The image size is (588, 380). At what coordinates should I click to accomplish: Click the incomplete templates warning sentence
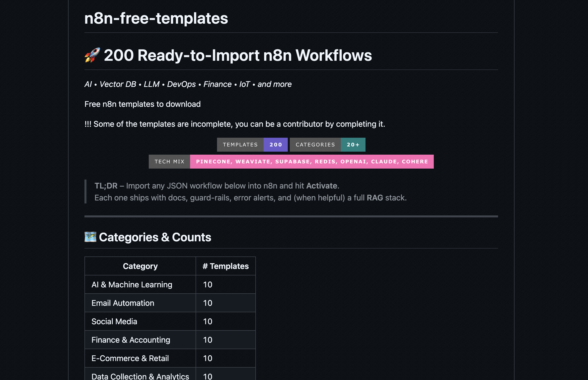point(235,124)
